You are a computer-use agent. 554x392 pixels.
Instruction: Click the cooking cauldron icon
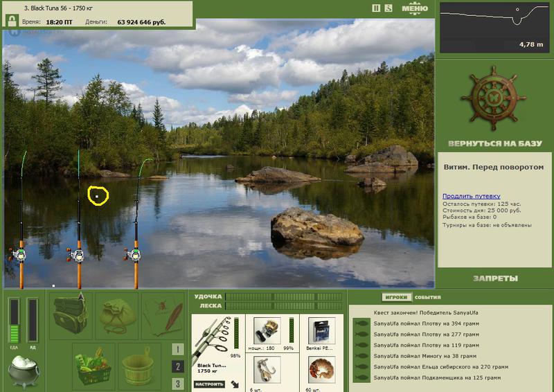click(24, 371)
